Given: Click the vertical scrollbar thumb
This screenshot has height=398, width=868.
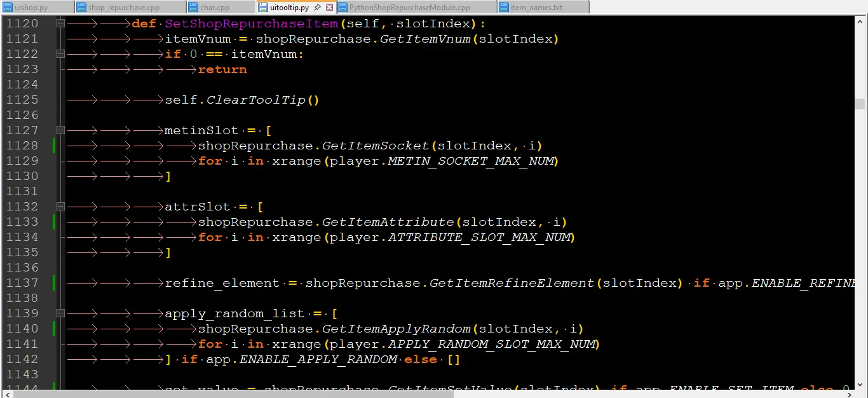Looking at the screenshot, I should (860, 104).
